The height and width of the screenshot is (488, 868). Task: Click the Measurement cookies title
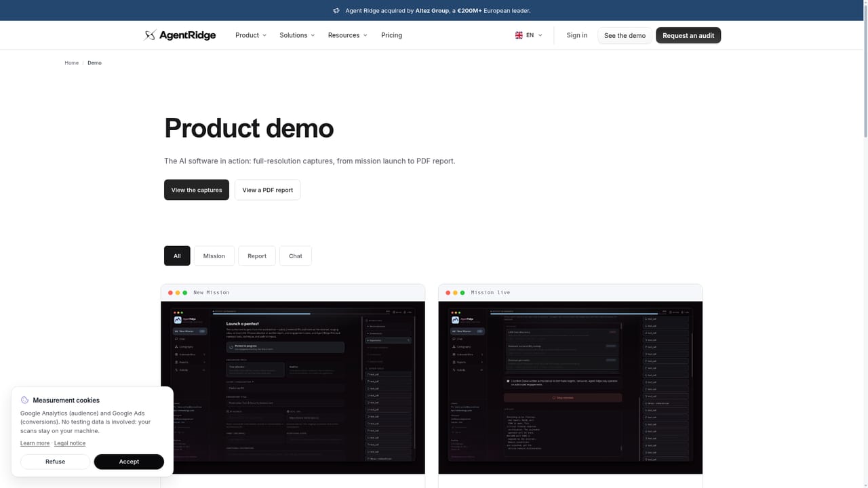click(66, 400)
